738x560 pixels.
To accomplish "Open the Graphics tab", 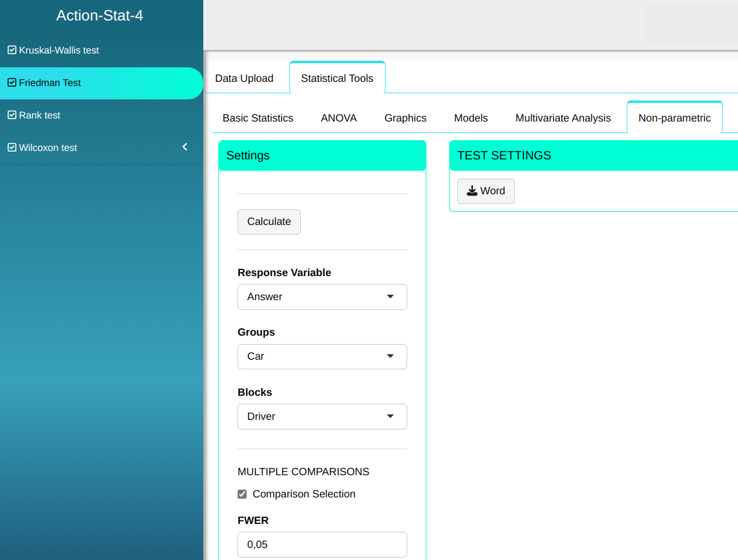I will pyautogui.click(x=405, y=118).
